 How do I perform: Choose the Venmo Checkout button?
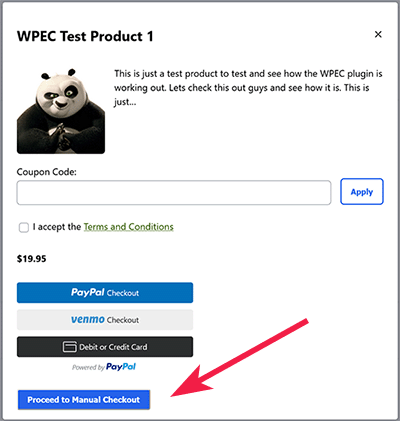(x=105, y=320)
